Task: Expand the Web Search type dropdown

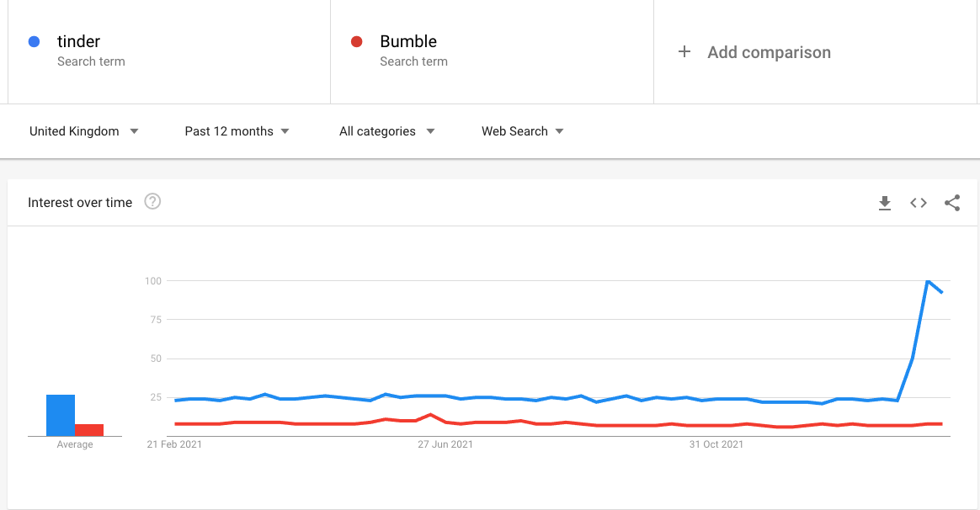Action: (522, 131)
